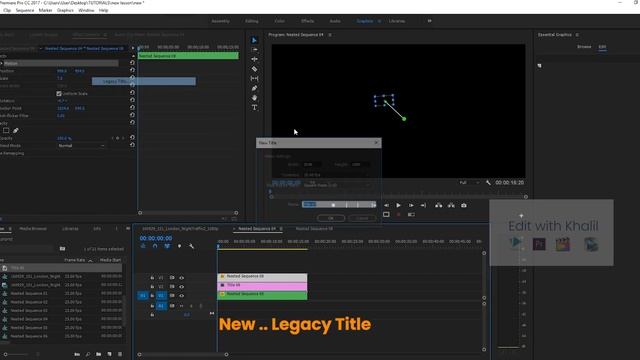Click the Lift button in Program monitor

pos(438,205)
